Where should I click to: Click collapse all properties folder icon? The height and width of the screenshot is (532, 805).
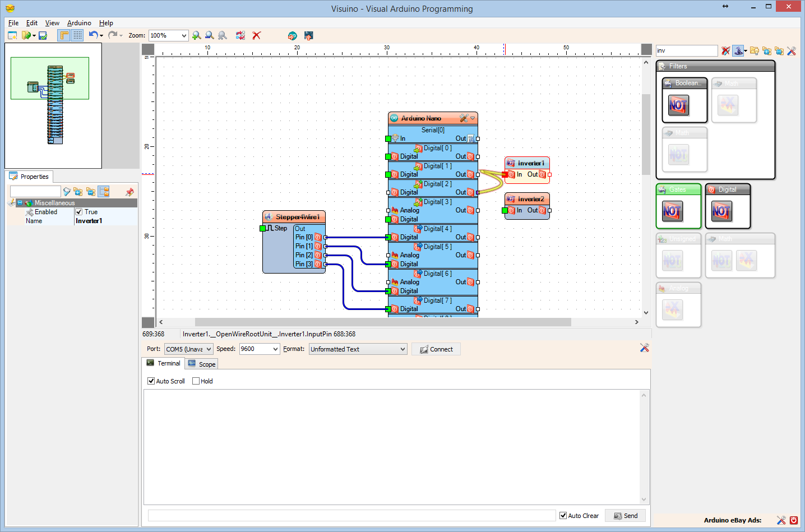click(91, 192)
